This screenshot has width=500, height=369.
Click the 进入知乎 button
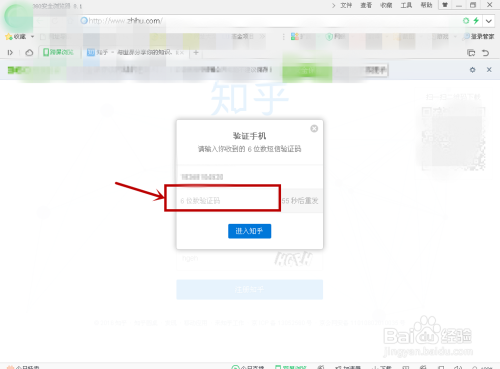click(250, 231)
